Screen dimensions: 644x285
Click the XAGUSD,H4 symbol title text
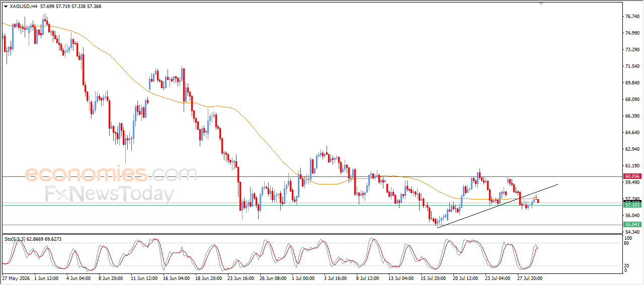coord(23,7)
